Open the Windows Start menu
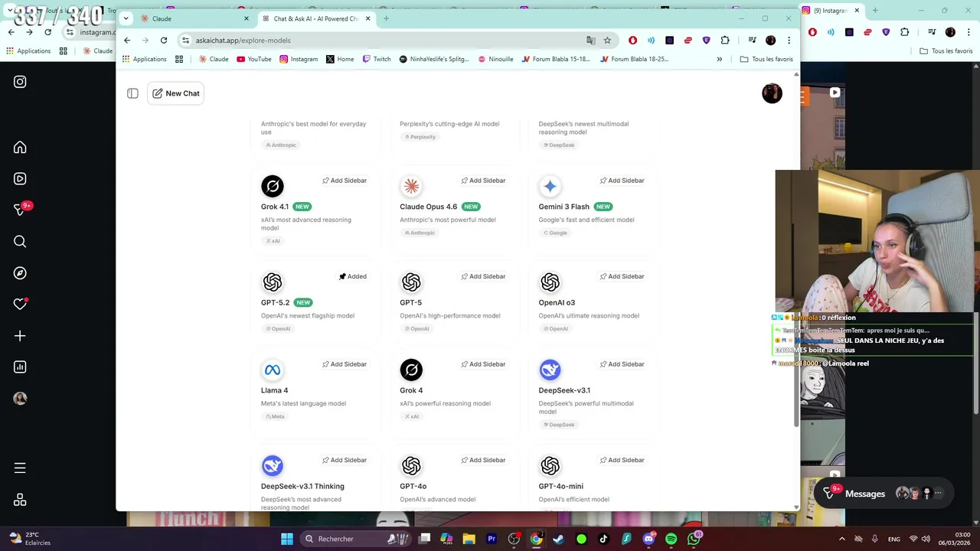 (286, 539)
